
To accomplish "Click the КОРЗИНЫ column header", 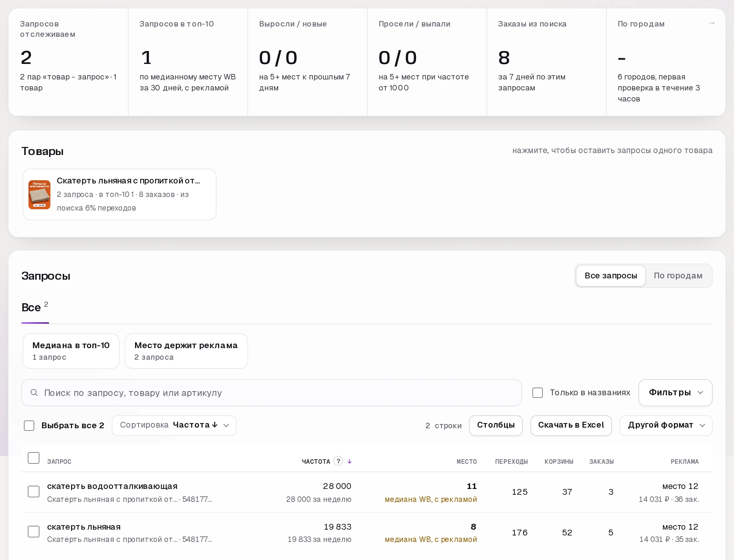I will 559,462.
